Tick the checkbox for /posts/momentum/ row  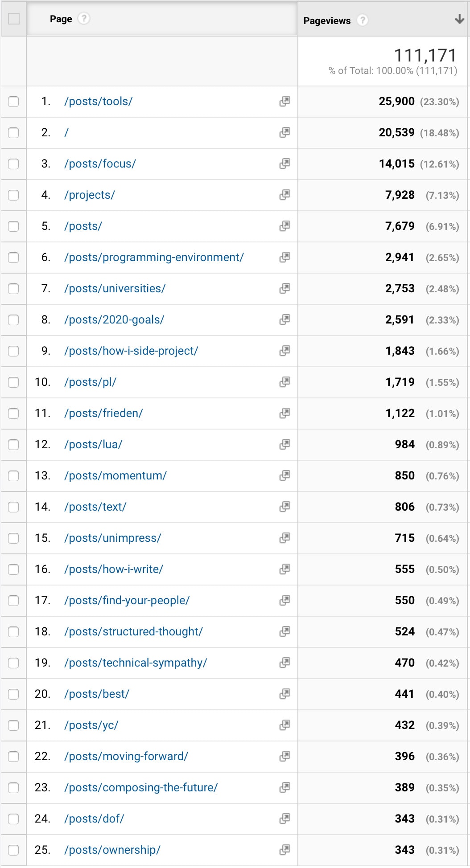(x=14, y=476)
